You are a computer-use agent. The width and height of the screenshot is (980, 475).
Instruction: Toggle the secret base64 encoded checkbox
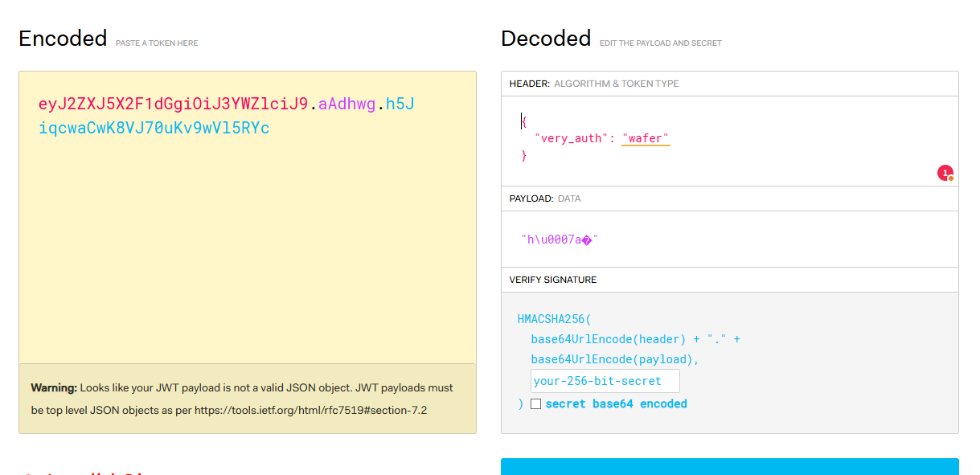[535, 404]
